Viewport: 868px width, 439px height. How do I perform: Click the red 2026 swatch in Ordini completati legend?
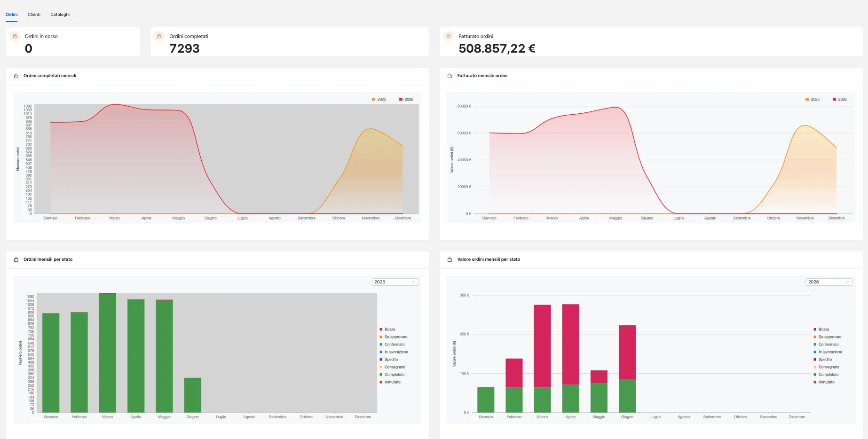pos(401,99)
